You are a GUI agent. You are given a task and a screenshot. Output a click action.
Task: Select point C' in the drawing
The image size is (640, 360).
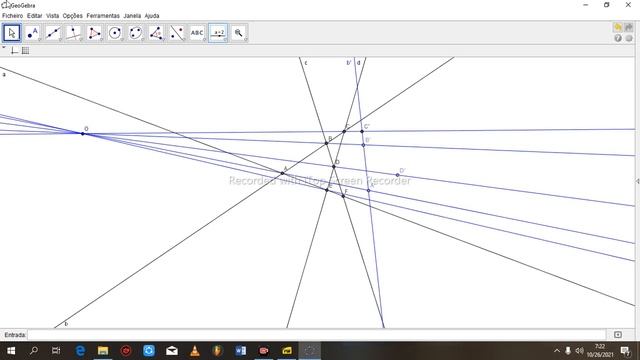[x=362, y=131]
